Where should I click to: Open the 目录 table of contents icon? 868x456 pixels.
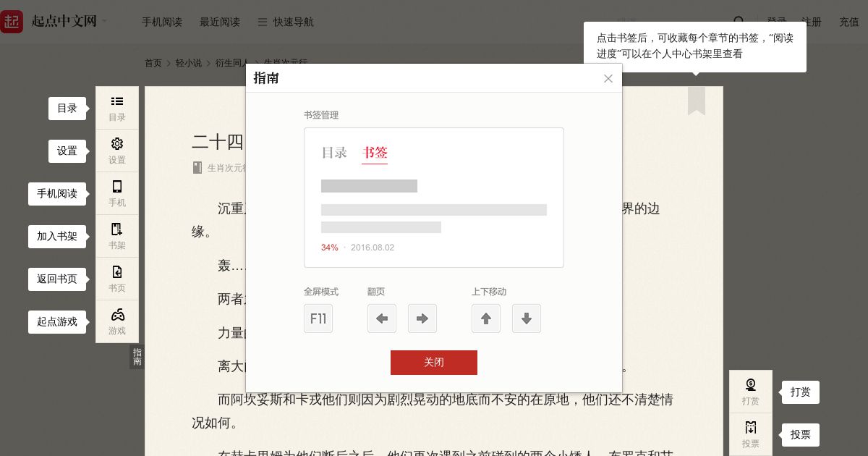117,108
